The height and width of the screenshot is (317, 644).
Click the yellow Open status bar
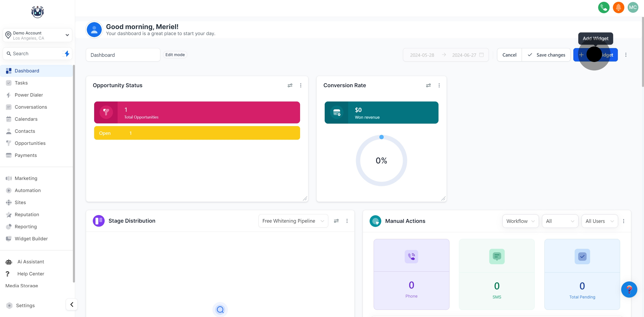click(x=197, y=133)
